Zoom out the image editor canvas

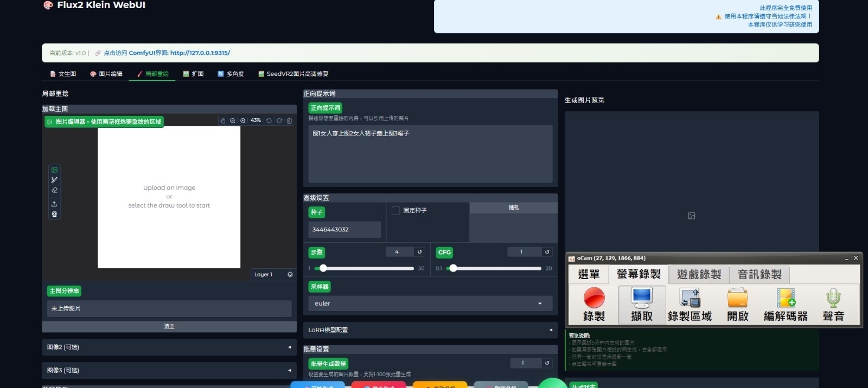[233, 120]
